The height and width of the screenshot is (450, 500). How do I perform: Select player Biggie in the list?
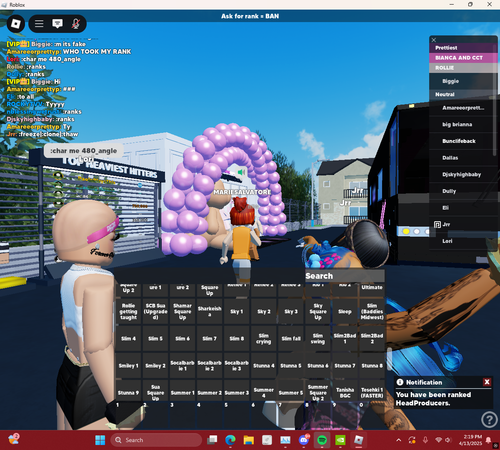click(x=463, y=81)
